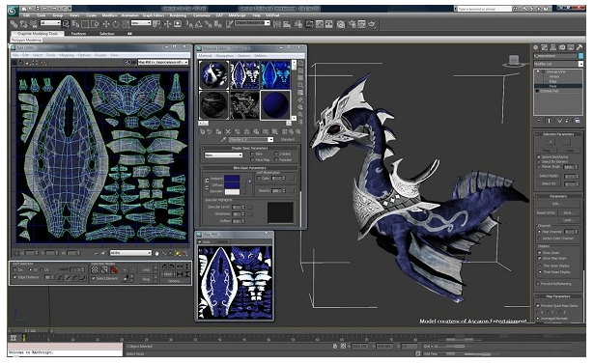
Task: Toggle the Faceted checkbox
Action: [x=276, y=160]
